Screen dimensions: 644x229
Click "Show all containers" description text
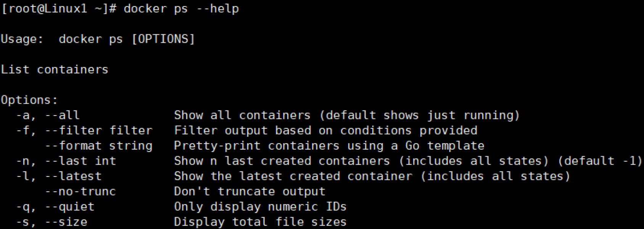(242, 115)
